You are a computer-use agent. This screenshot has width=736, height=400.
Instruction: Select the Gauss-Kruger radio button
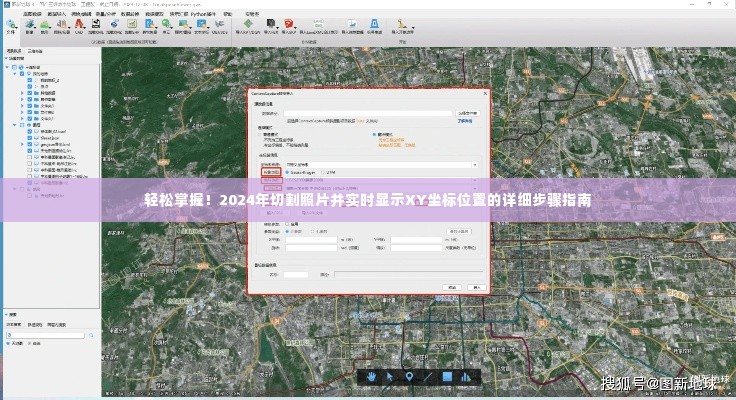(x=287, y=172)
